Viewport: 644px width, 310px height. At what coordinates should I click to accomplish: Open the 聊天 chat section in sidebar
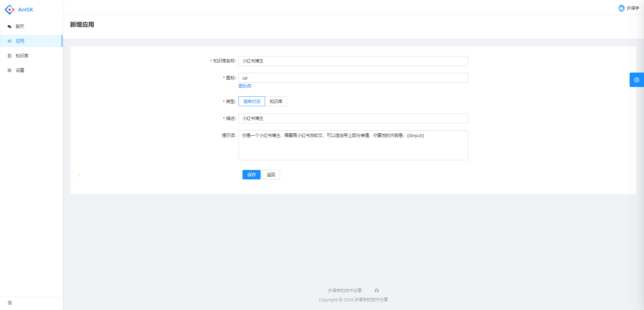pyautogui.click(x=19, y=26)
